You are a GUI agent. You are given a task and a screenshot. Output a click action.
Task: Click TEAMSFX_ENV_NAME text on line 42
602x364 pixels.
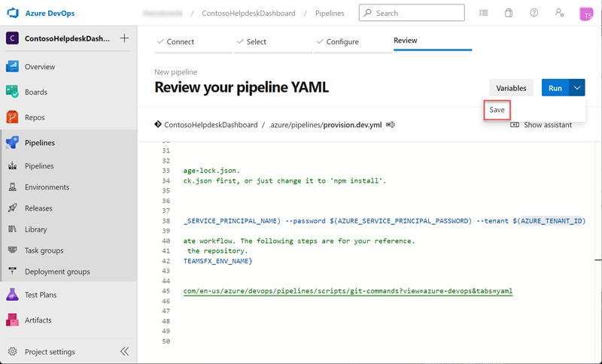click(x=216, y=261)
